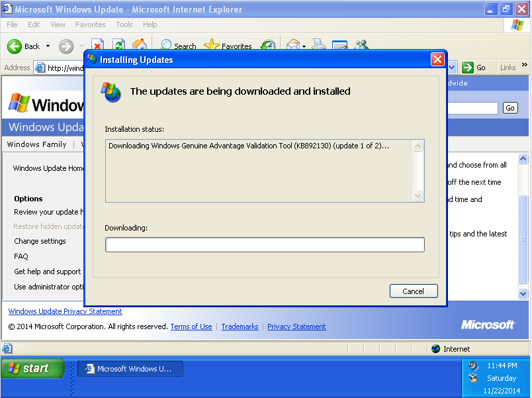Click the Forward arrow icon in toolbar
Viewport: 532px width, 398px height.
(x=66, y=46)
